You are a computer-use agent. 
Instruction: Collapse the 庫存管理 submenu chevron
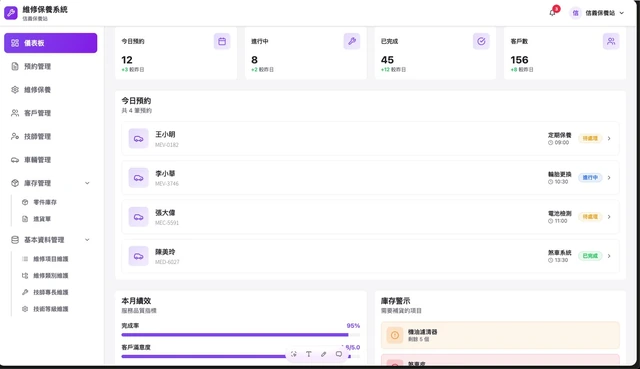[x=87, y=183]
